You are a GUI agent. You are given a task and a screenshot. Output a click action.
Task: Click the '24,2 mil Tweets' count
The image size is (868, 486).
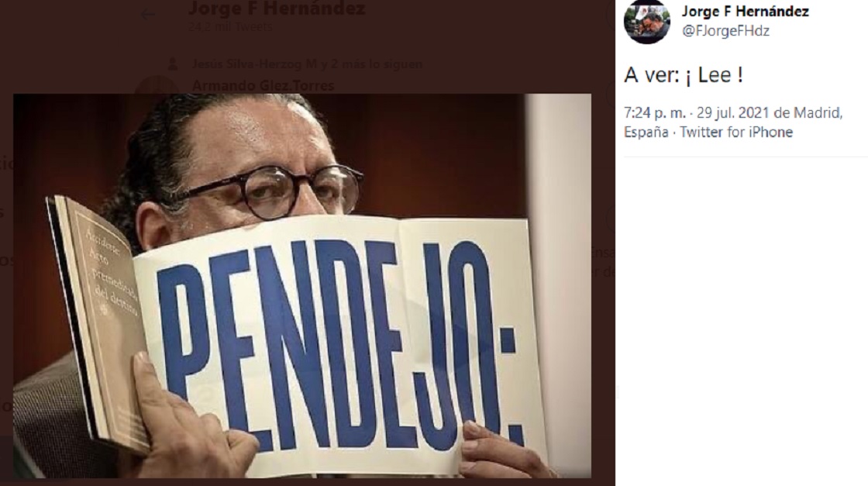pos(229,26)
